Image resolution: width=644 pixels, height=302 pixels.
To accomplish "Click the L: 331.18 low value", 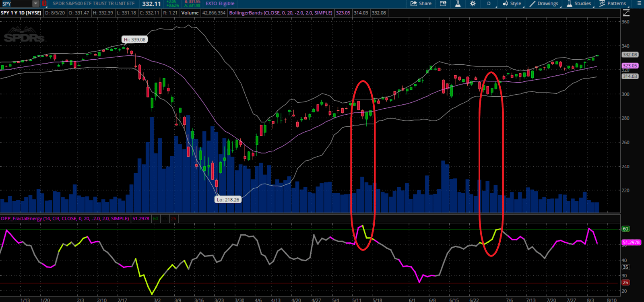I will pos(126,13).
